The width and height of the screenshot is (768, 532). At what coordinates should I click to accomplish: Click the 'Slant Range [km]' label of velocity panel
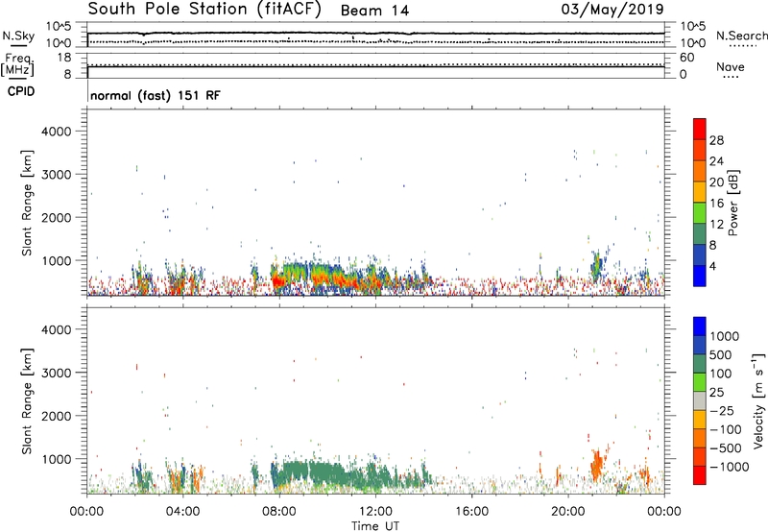tap(27, 401)
